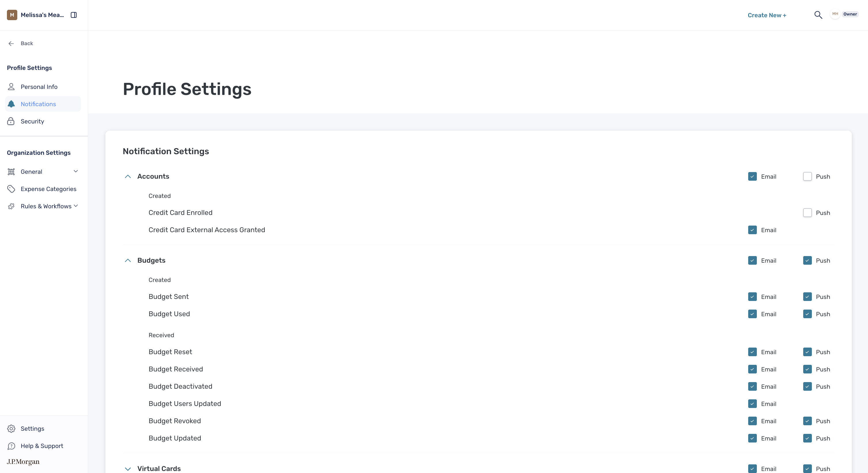Click the Virtual Cards heading
The image size is (868, 473).
(159, 469)
